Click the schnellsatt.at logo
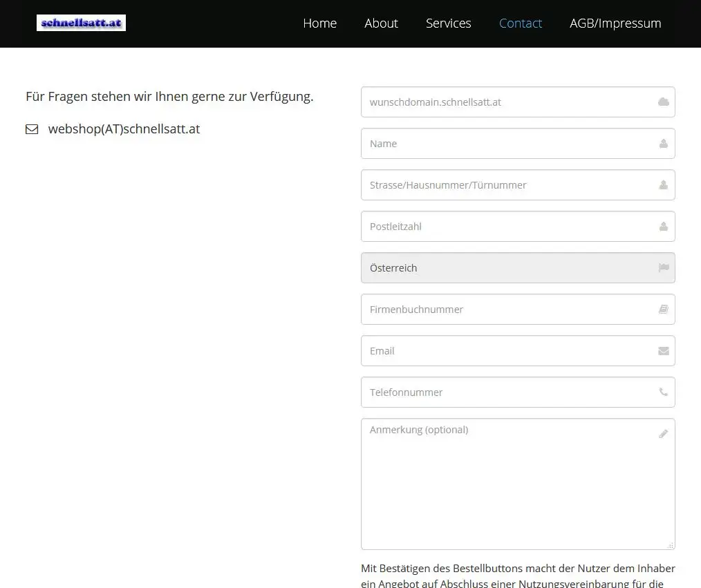The width and height of the screenshot is (701, 588). point(81,23)
